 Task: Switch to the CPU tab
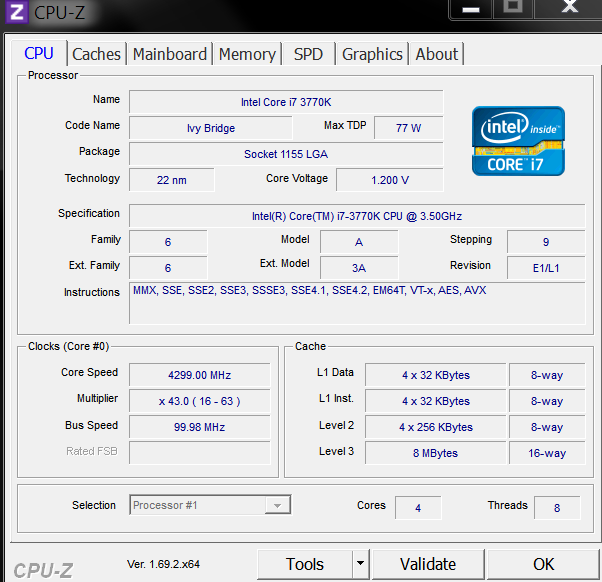[39, 53]
